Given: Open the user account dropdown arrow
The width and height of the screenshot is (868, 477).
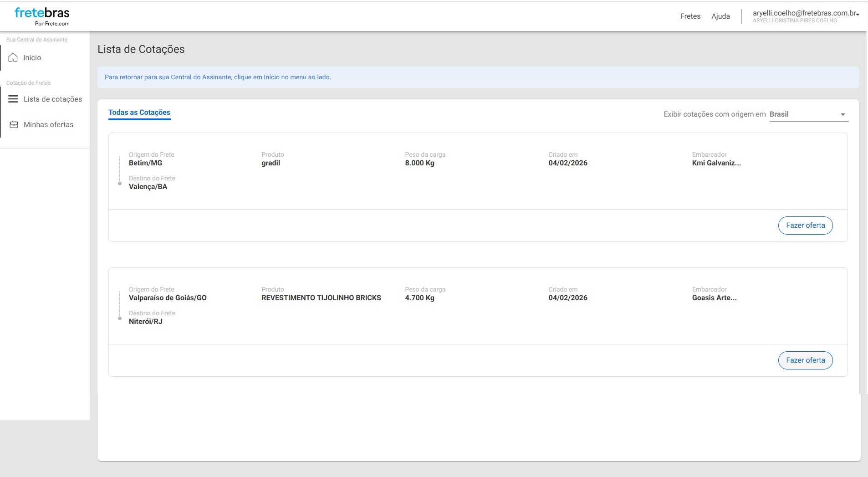Looking at the screenshot, I should coord(858,15).
